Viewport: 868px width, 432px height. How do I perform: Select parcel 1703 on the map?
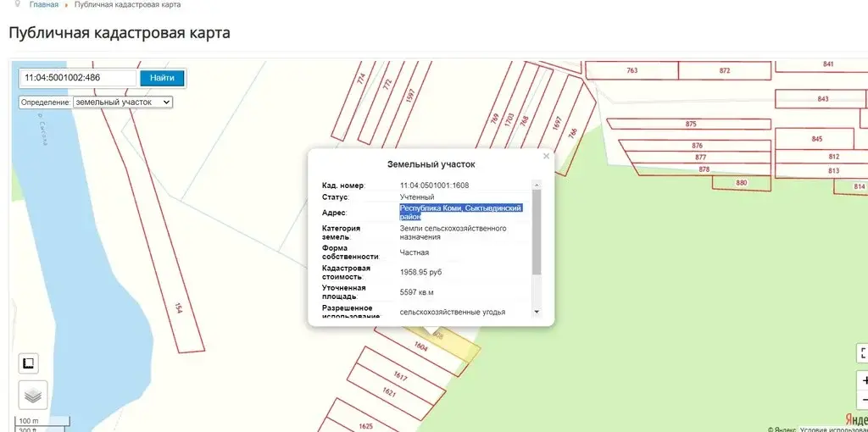click(509, 119)
